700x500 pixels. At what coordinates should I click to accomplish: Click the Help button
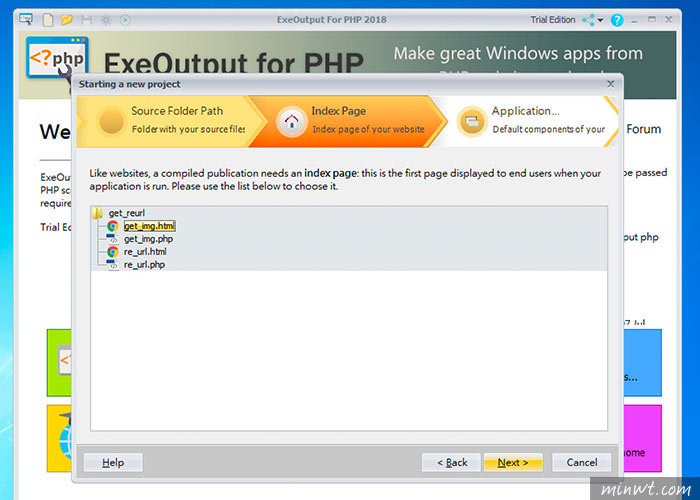tap(113, 462)
